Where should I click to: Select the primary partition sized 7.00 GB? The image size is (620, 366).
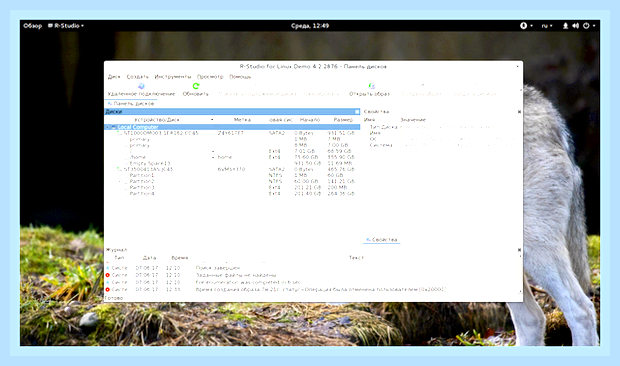(232, 145)
